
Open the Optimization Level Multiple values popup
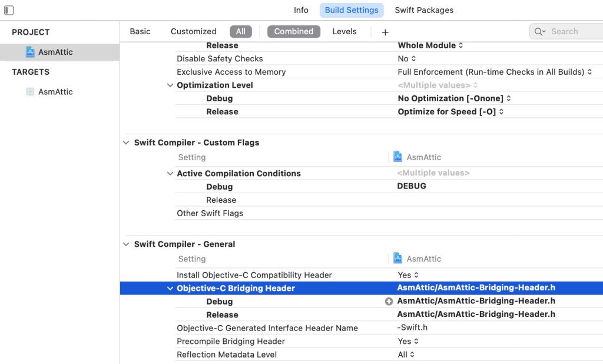[438, 85]
